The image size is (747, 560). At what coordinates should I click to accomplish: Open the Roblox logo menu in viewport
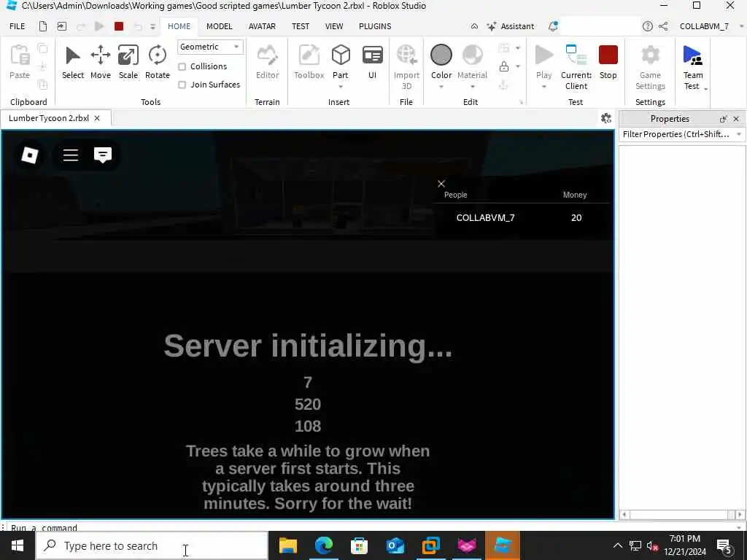coord(29,155)
